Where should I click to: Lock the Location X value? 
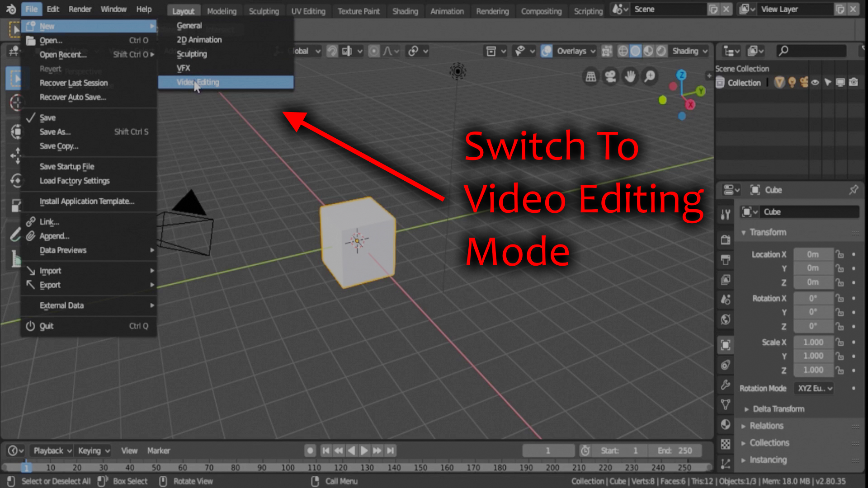840,254
